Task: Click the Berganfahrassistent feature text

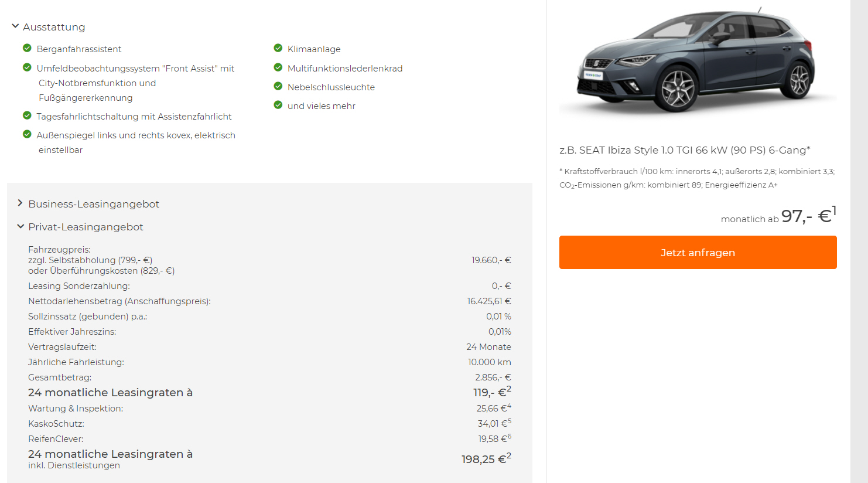Action: click(79, 49)
